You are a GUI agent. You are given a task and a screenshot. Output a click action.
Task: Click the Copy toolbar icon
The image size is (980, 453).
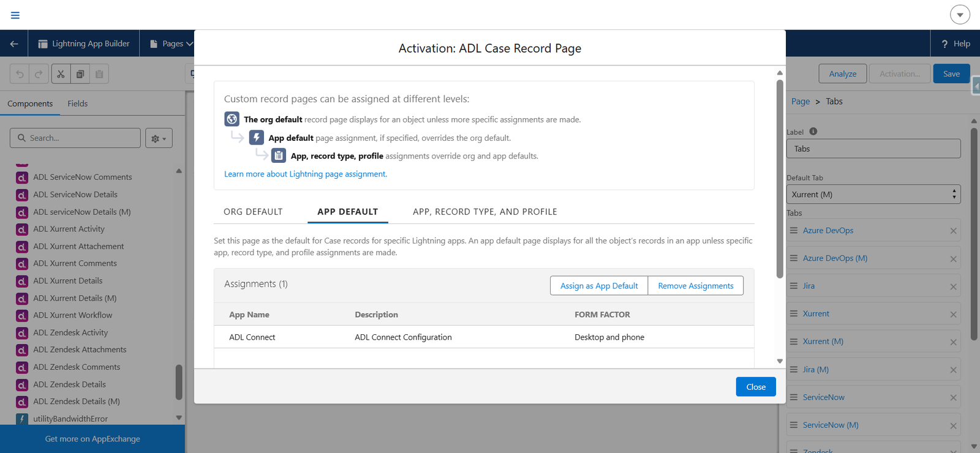pyautogui.click(x=80, y=74)
